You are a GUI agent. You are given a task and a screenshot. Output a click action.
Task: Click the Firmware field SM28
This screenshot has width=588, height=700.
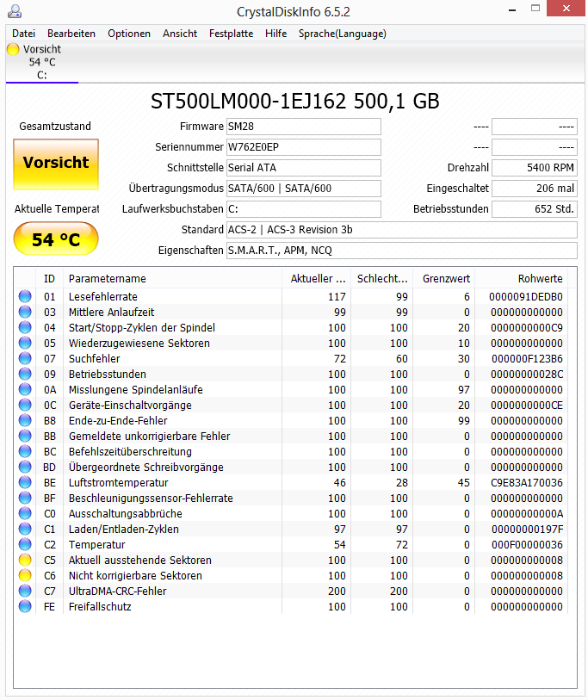pos(304,127)
